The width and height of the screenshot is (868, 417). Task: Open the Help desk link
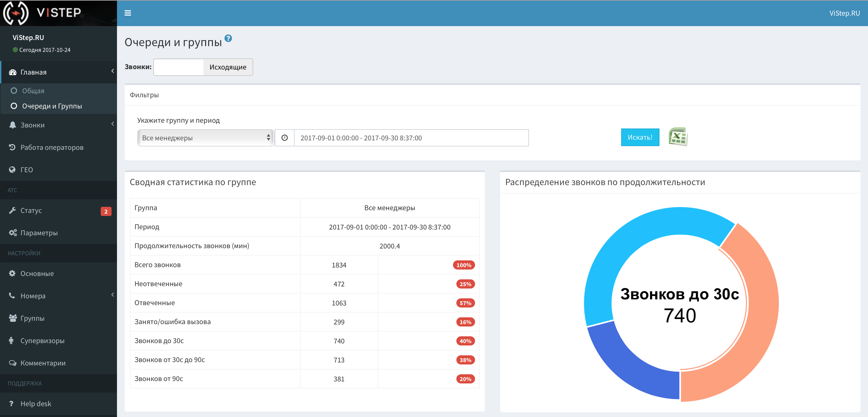pyautogui.click(x=59, y=403)
